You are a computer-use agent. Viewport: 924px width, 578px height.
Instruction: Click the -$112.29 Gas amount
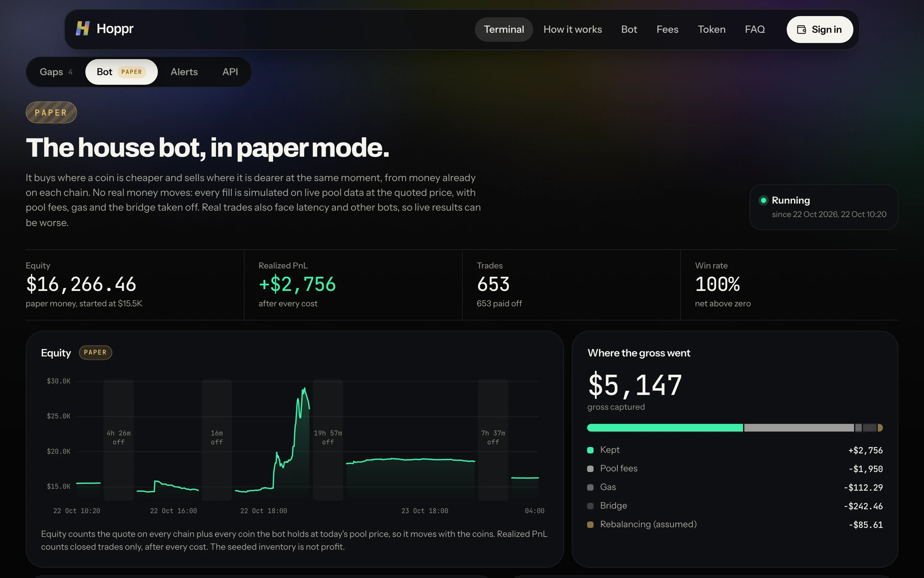coord(863,488)
